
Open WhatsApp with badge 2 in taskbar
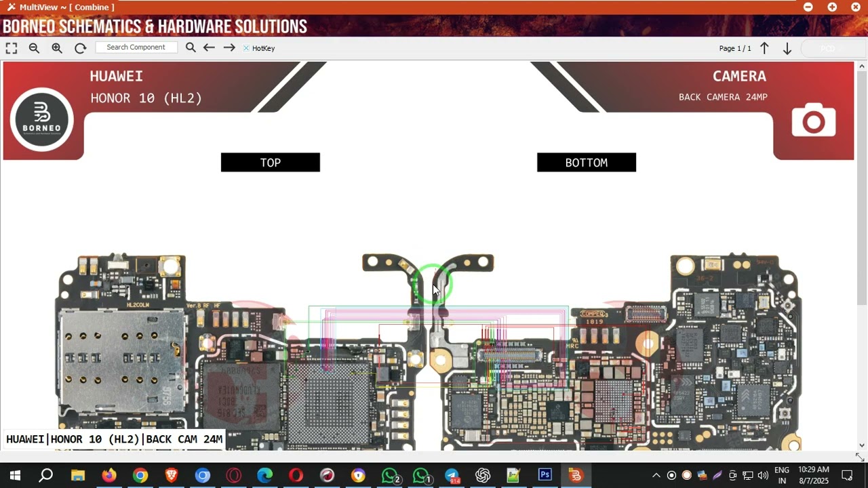point(390,476)
